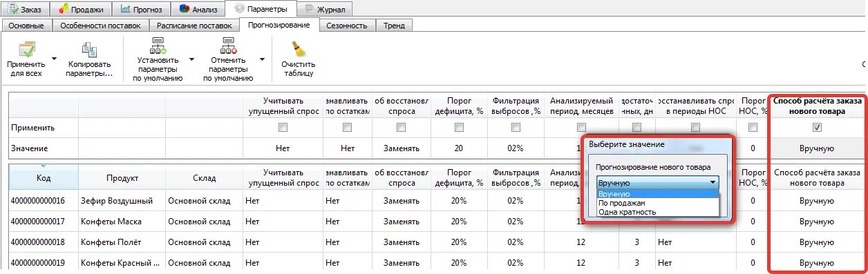The height and width of the screenshot is (274, 868).
Task: Expand Установить параметры по умолчанию arrow
Action: [191, 59]
